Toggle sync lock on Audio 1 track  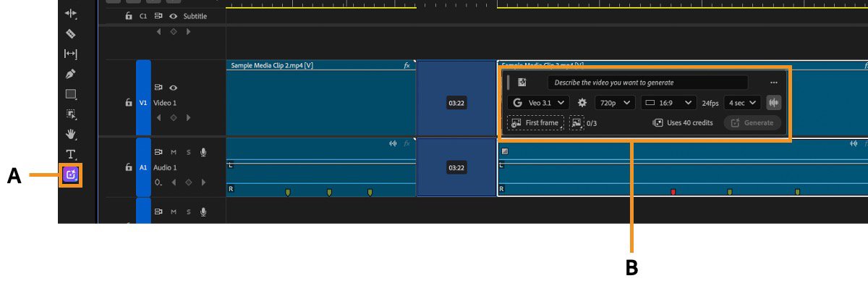pyautogui.click(x=158, y=152)
